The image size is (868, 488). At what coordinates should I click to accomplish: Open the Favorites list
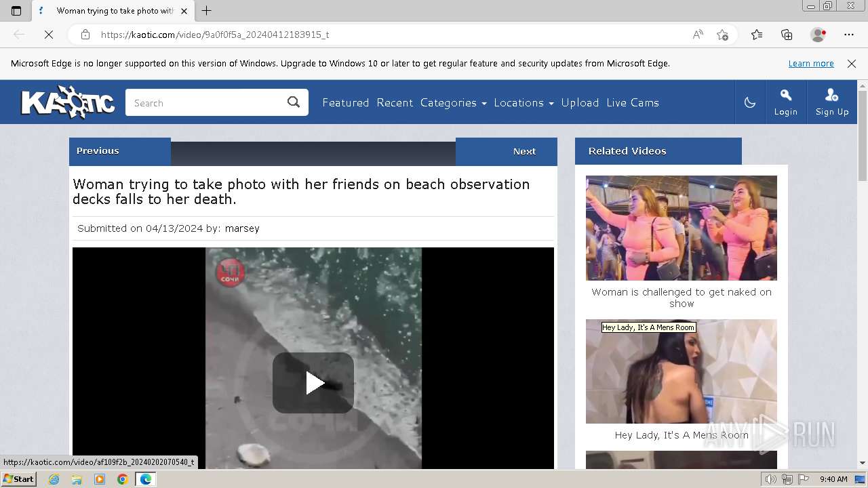tap(757, 35)
